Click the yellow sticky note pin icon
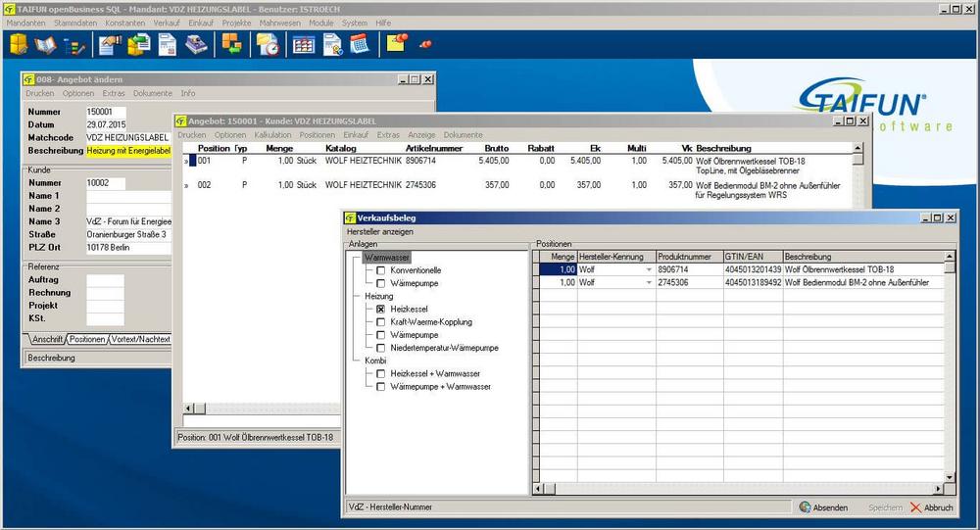The width and height of the screenshot is (980, 530). coord(396,43)
